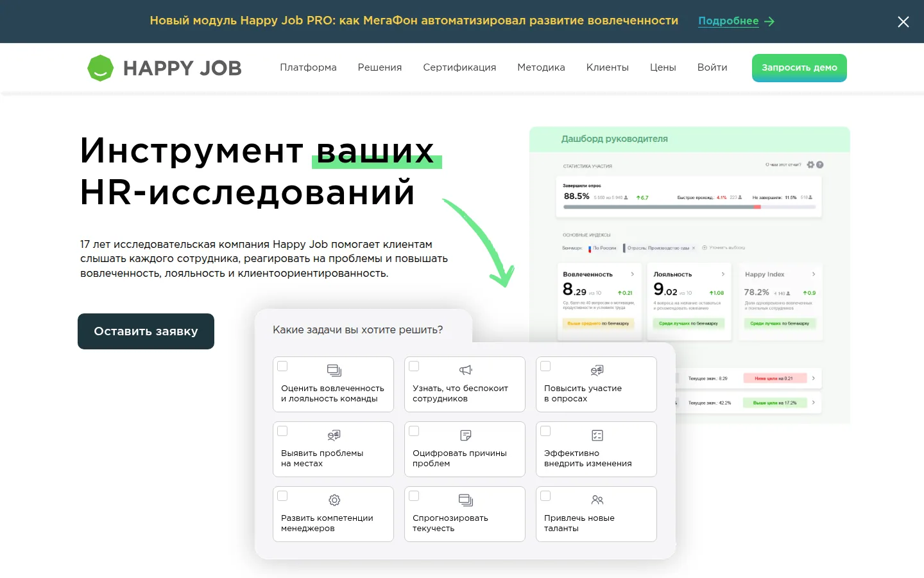Expand the Happy Index card chevron
The width and height of the screenshot is (924, 578).
coord(814,274)
